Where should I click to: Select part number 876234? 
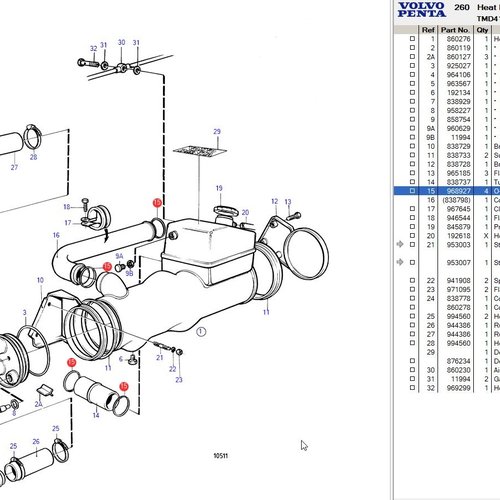coord(459,361)
